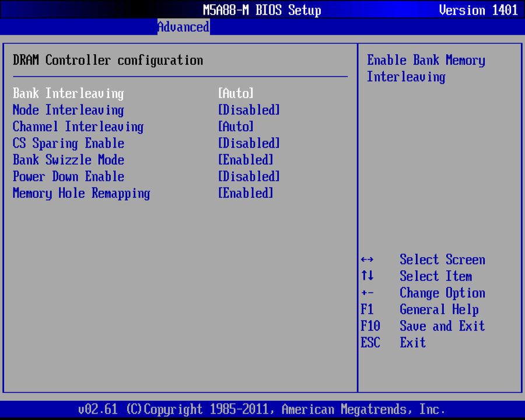Click the Change Option hint
Image resolution: width=525 pixels, height=420 pixels.
pyautogui.click(x=442, y=293)
